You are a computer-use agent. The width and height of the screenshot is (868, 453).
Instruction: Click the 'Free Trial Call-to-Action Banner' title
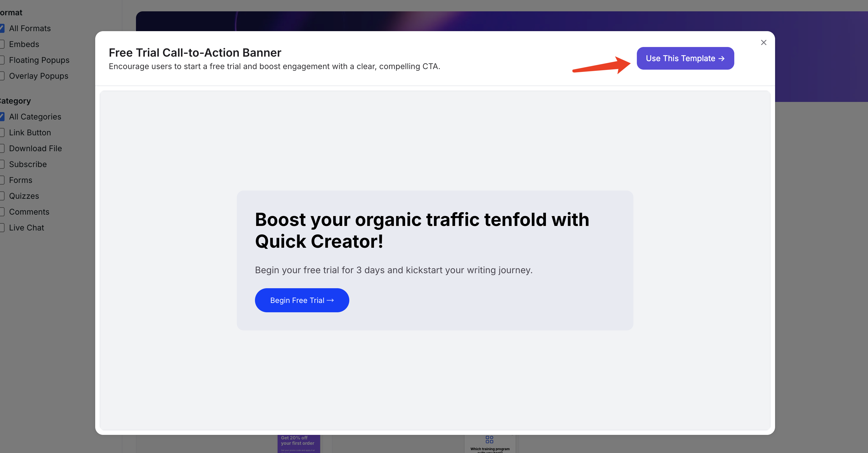(x=195, y=53)
